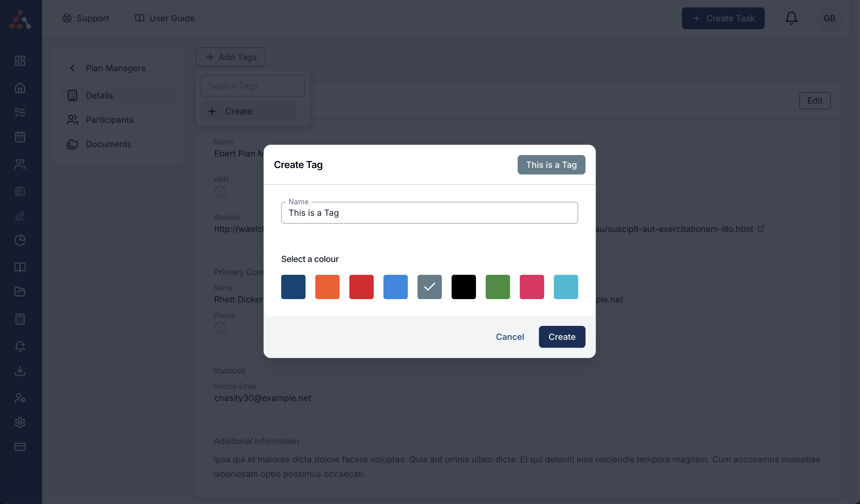Image resolution: width=860 pixels, height=504 pixels.
Task: Select the selected grey colour swatch with checkmark
Action: (x=429, y=287)
